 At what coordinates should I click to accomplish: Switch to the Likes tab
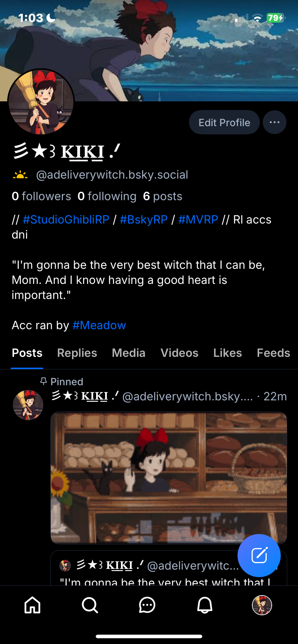pos(227,353)
